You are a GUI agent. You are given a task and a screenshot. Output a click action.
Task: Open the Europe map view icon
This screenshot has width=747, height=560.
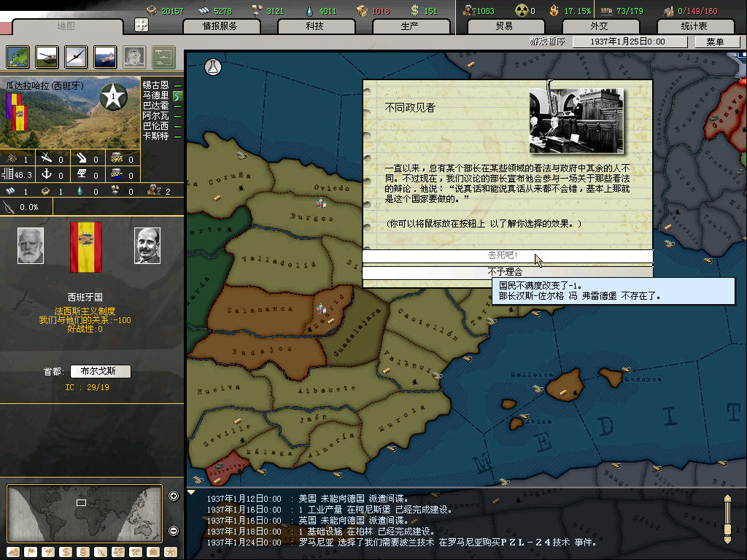click(18, 57)
